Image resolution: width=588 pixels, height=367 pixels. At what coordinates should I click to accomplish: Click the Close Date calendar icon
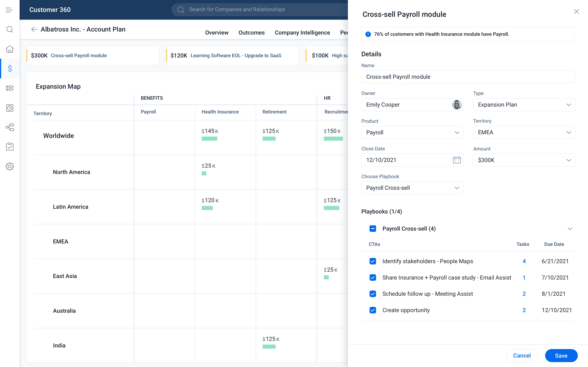pyautogui.click(x=457, y=160)
